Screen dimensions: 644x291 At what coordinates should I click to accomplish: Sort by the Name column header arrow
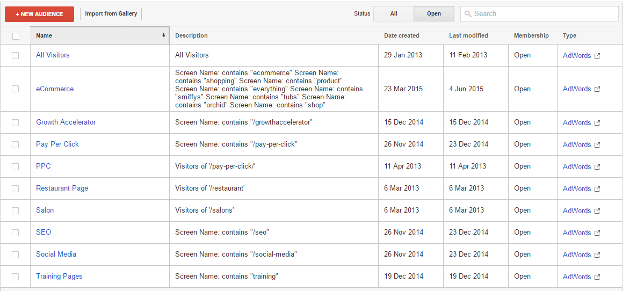point(163,35)
